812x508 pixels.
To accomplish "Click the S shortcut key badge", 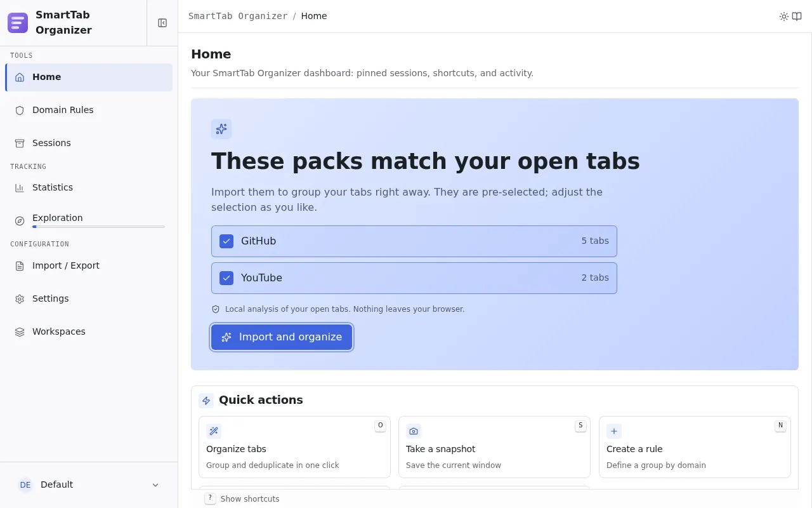I will click(x=580, y=425).
